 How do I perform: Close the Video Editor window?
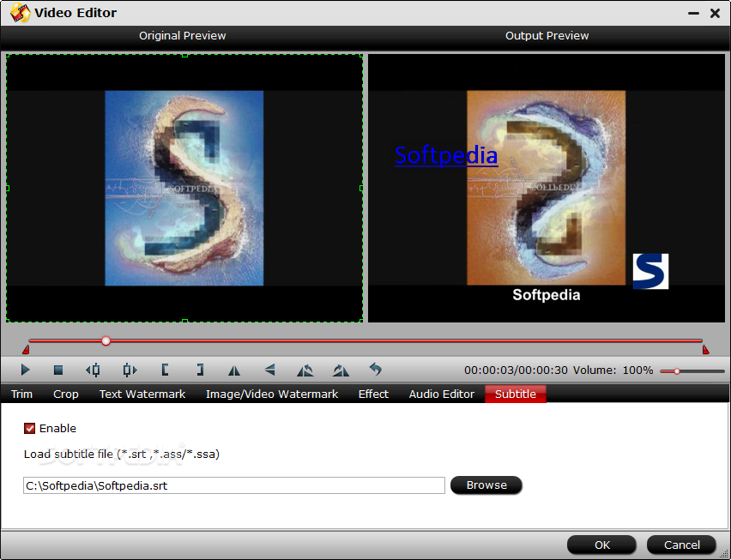tap(715, 13)
